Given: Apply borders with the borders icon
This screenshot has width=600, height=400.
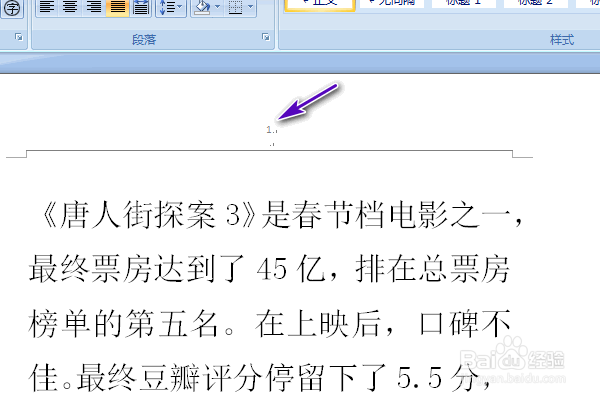Looking at the screenshot, I should click(235, 7).
